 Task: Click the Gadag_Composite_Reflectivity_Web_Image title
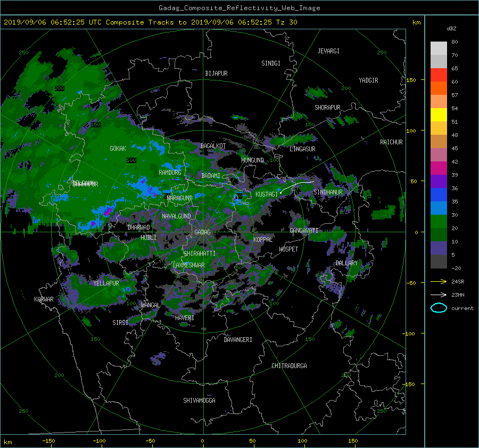[x=239, y=8]
